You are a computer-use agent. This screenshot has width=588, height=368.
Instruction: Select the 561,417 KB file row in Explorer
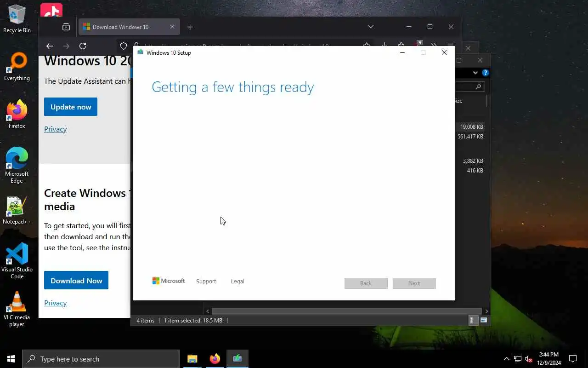click(471, 137)
